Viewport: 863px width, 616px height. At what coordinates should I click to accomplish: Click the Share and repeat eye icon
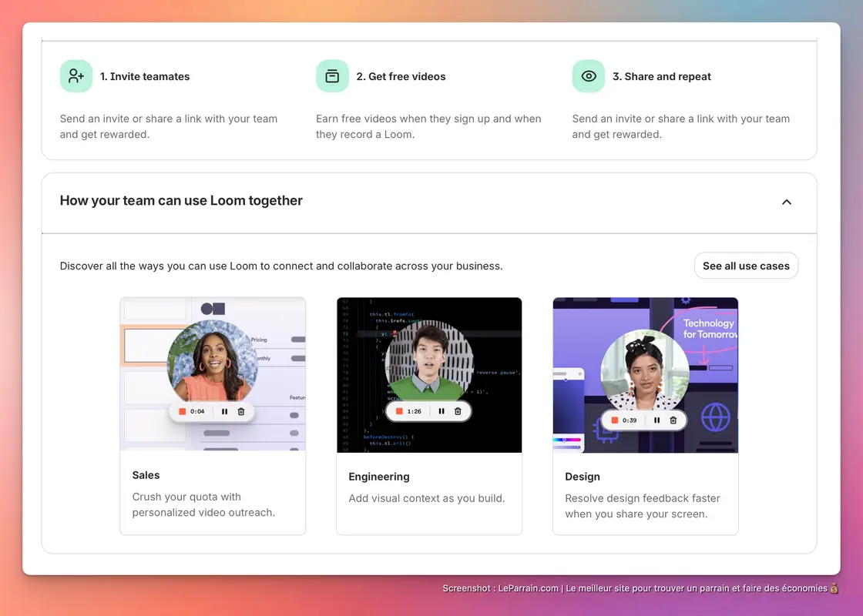(589, 76)
